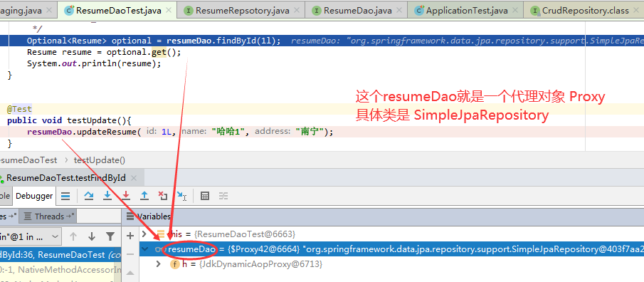
Task: Click the '{ResumeDaoTest@6663}' value
Action: tap(244, 234)
